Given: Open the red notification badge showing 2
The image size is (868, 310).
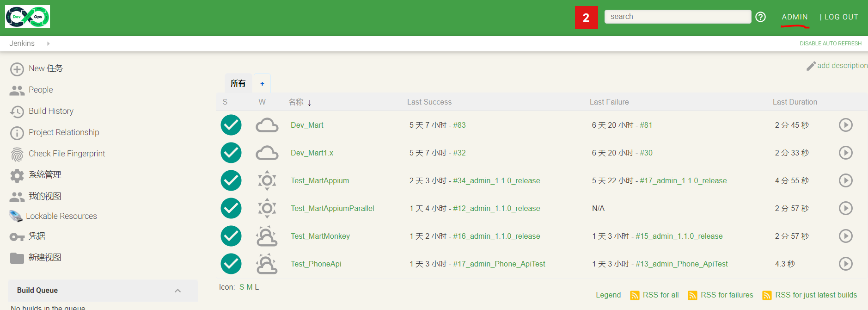Looking at the screenshot, I should click(586, 18).
